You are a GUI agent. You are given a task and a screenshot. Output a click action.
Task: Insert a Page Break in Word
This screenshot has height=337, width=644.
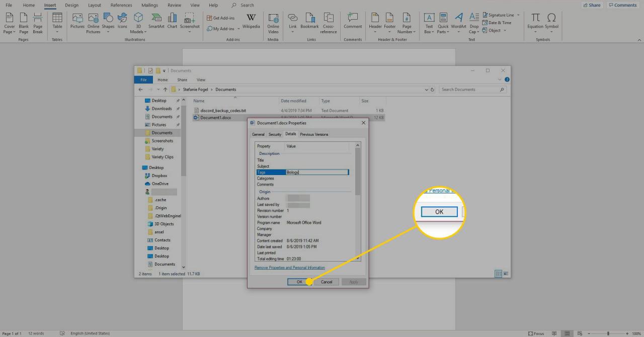(x=38, y=23)
